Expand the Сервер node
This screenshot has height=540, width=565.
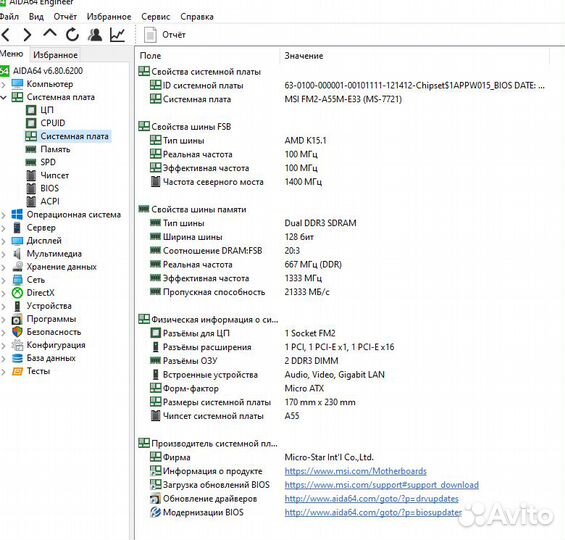(4, 228)
